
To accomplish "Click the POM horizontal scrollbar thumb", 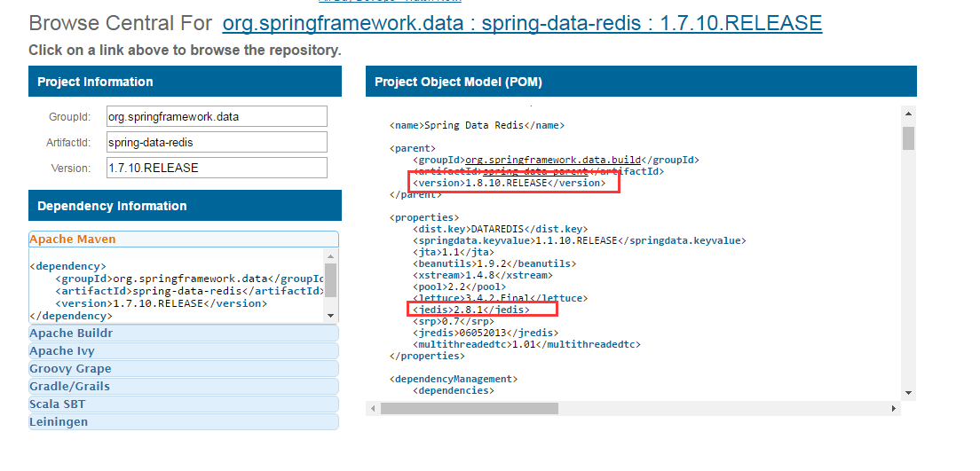I will [x=470, y=409].
